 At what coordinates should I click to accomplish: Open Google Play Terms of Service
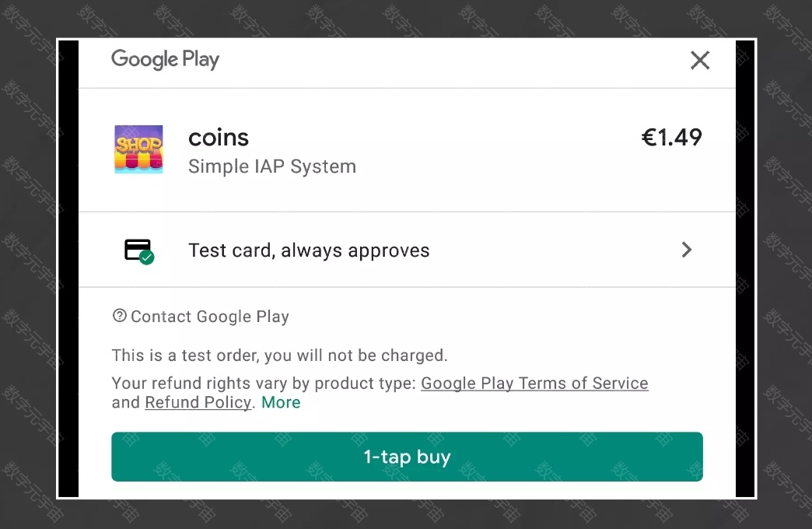coord(534,384)
